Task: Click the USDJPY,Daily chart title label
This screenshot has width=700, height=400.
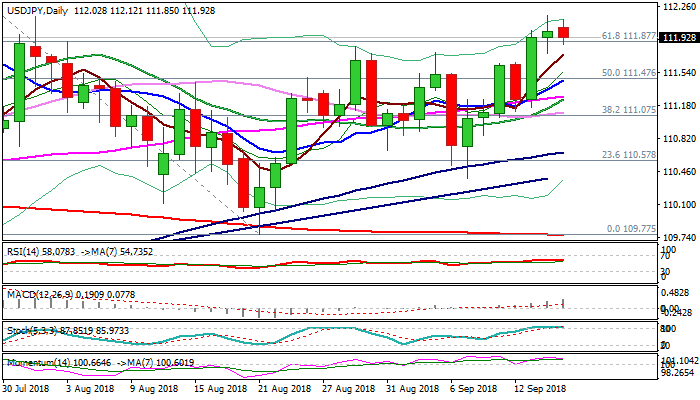Action: 39,8
